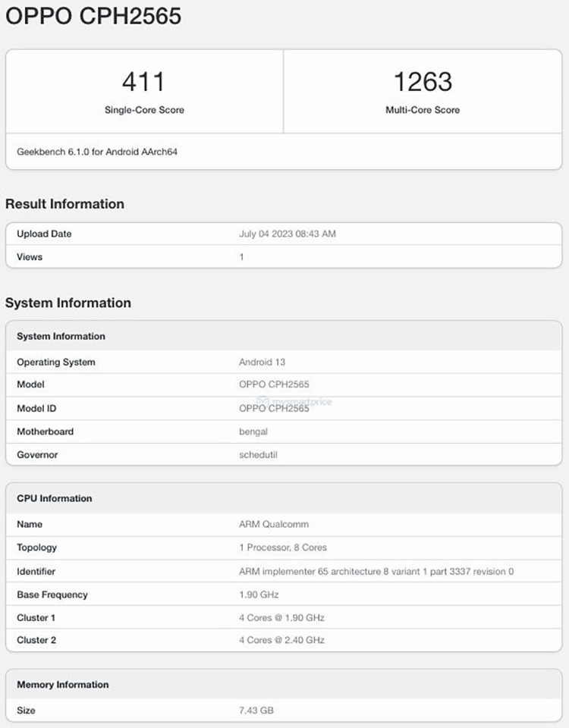The image size is (569, 728).
Task: Click the OPPO CPH2565 page title
Action: (91, 16)
